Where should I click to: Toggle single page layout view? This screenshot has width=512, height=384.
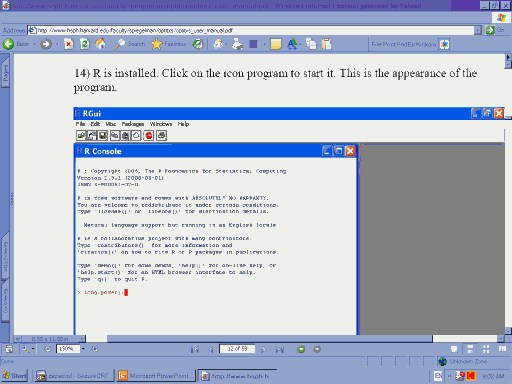454,349
